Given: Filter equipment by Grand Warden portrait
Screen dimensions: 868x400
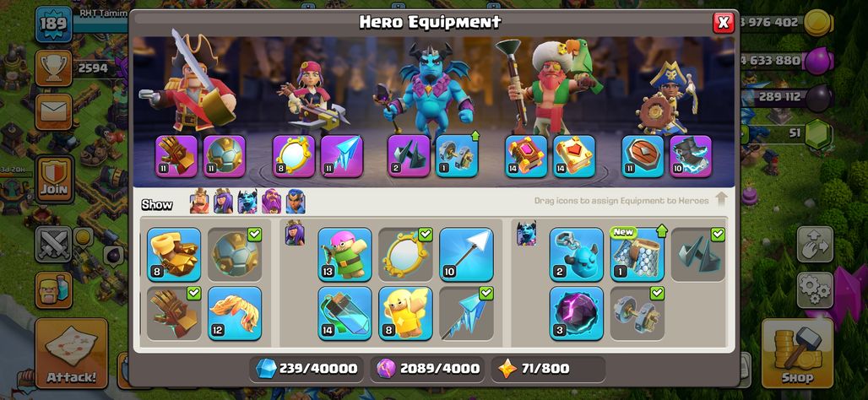Looking at the screenshot, I should (271, 202).
